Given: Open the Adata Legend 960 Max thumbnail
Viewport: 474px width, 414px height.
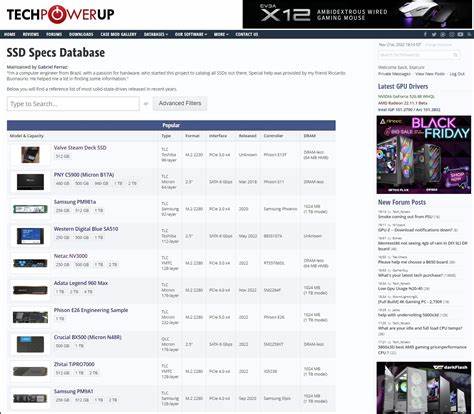Looking at the screenshot, I should [x=30, y=290].
